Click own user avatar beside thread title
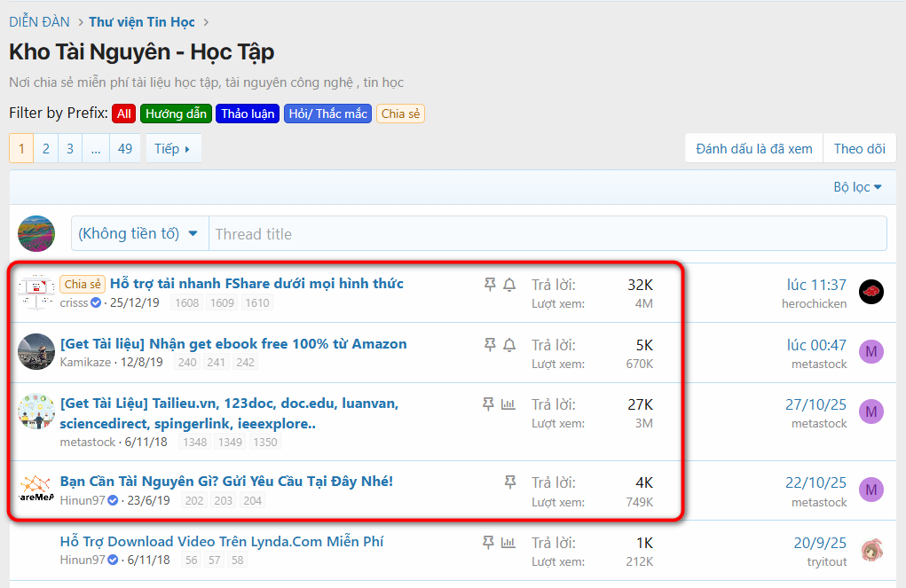Viewport: 906px width, 588px height. tap(35, 233)
